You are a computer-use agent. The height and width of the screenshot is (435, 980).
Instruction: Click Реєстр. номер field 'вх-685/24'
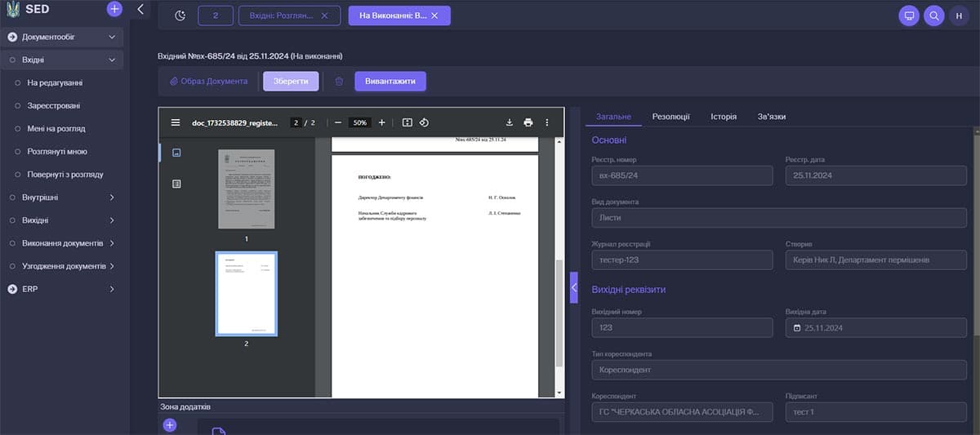[682, 175]
